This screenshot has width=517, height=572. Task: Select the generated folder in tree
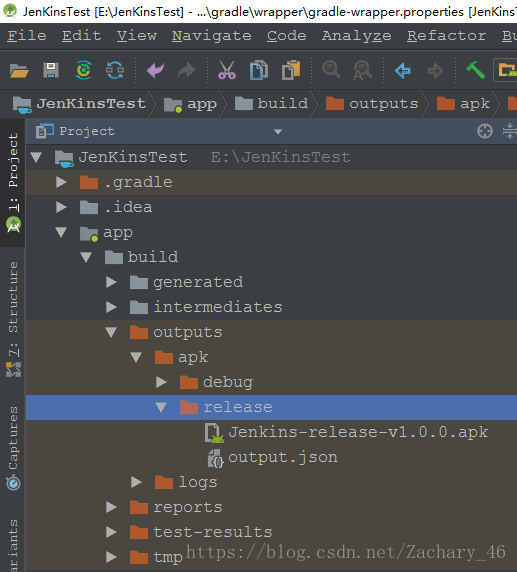[186, 282]
